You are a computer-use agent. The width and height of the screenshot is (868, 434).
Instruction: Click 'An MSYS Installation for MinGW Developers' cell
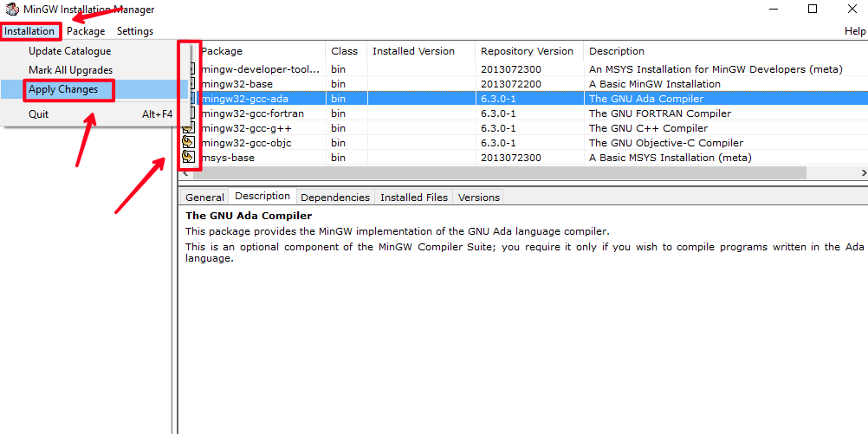716,69
